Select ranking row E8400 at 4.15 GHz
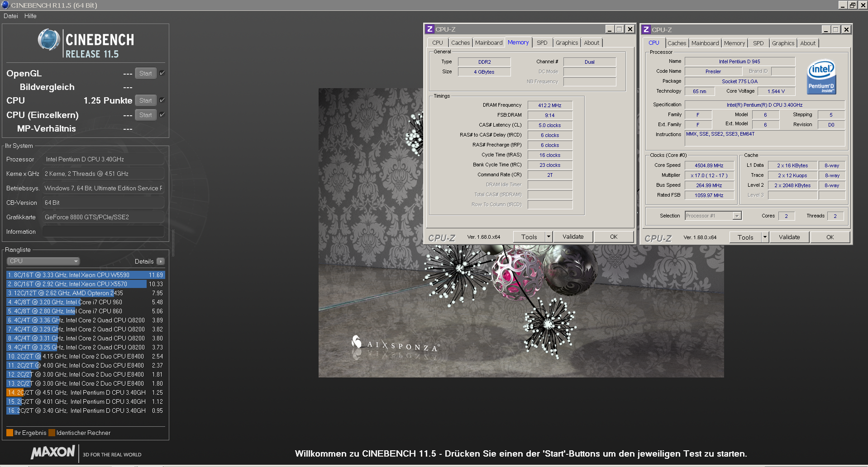The height and width of the screenshot is (467, 868). [x=86, y=356]
